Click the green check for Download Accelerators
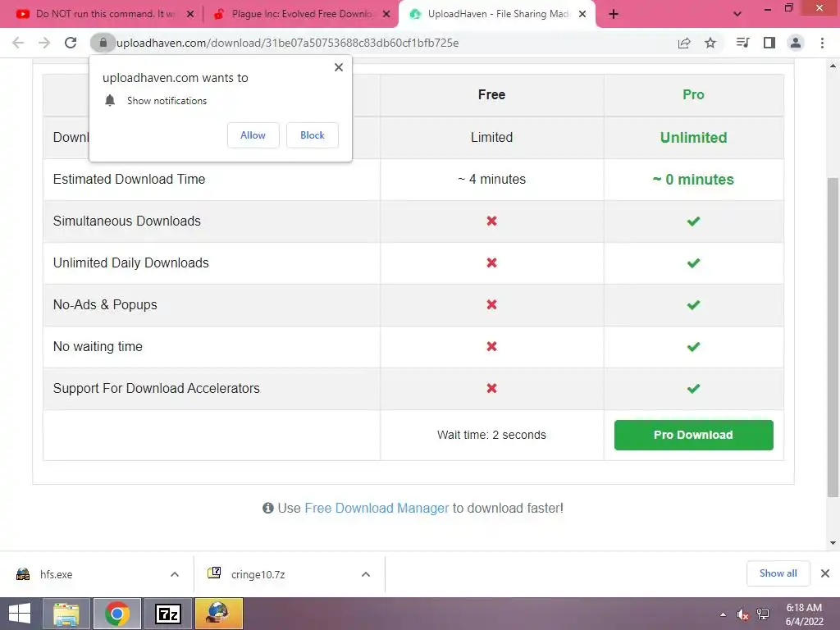Image resolution: width=840 pixels, height=630 pixels. [693, 388]
